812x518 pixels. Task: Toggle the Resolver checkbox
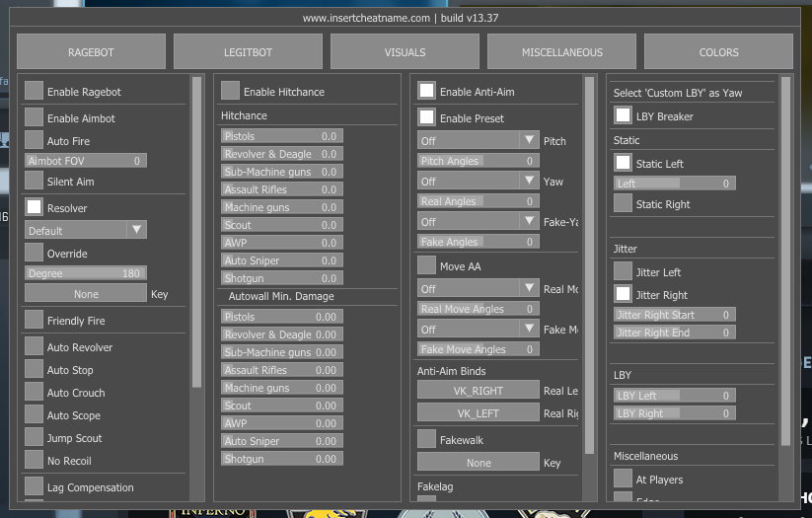coord(35,207)
